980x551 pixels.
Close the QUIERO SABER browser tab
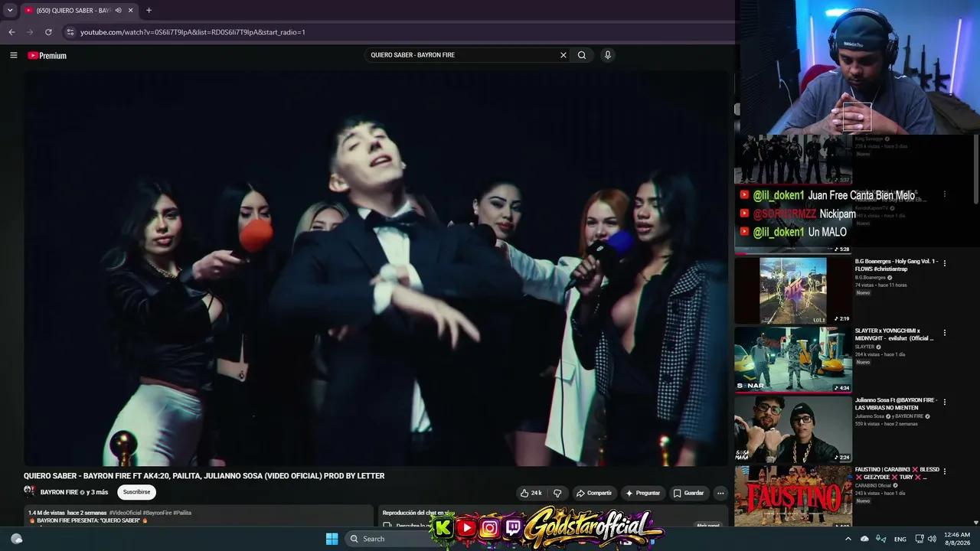pos(131,11)
